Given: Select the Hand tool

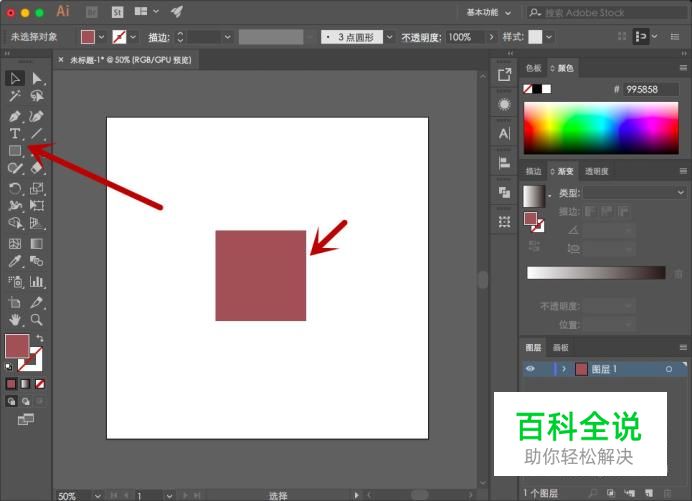Looking at the screenshot, I should click(x=15, y=320).
